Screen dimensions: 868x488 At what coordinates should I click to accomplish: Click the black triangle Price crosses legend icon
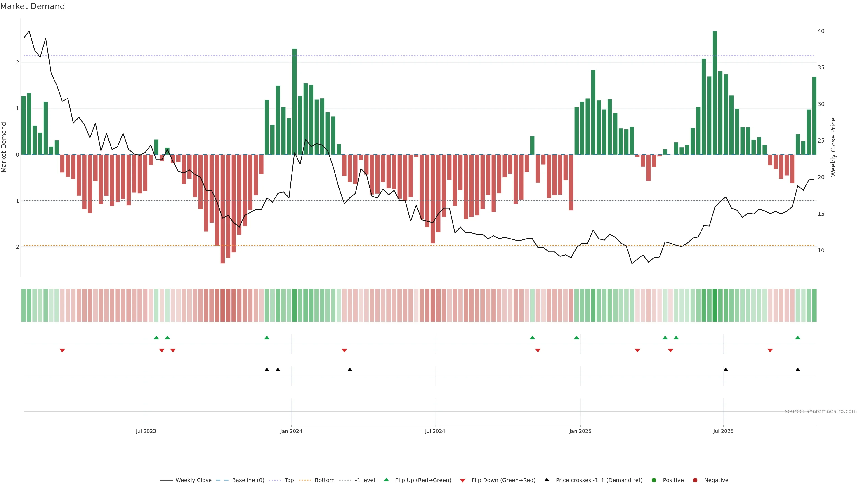pyautogui.click(x=547, y=480)
